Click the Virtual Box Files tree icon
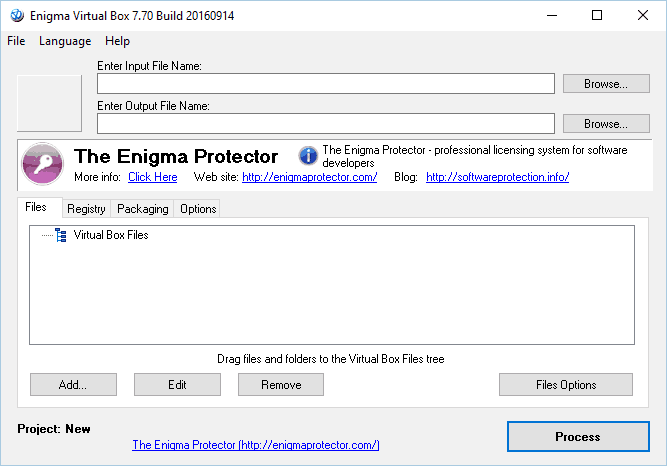 (61, 235)
